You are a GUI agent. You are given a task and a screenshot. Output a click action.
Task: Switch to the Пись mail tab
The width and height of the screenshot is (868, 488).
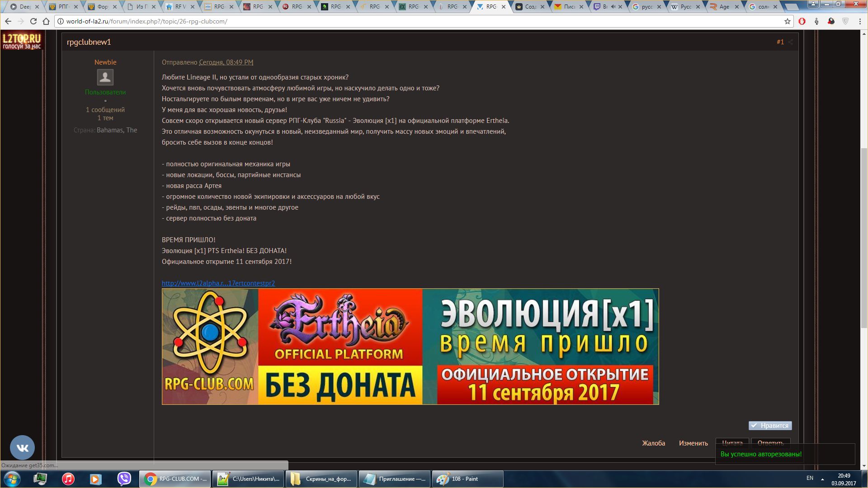(x=569, y=7)
